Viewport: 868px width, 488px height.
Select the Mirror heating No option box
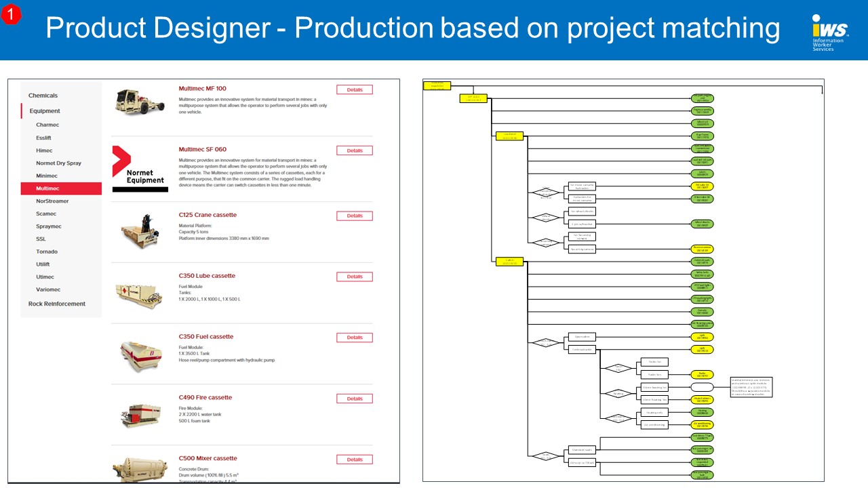point(654,387)
